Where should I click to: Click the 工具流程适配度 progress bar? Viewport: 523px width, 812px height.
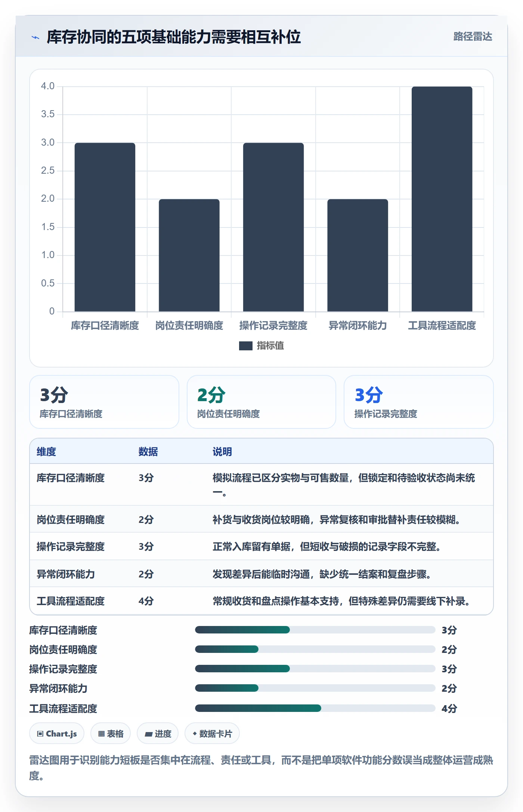pyautogui.click(x=315, y=708)
